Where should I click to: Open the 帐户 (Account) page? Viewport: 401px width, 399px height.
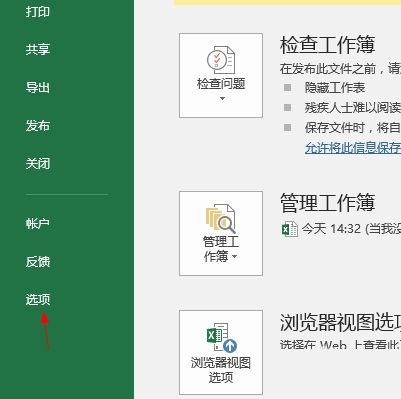(38, 224)
